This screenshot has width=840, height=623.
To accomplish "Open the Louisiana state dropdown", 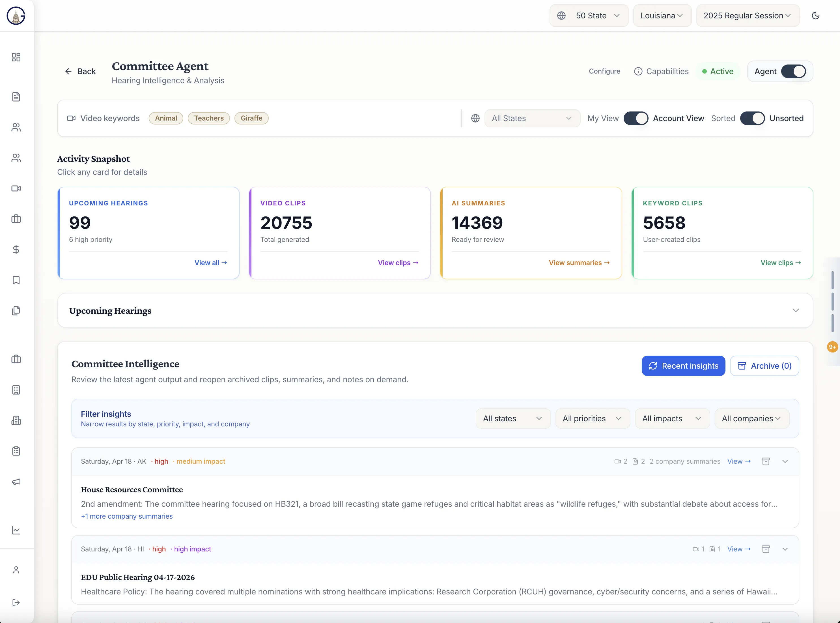I will pos(662,16).
